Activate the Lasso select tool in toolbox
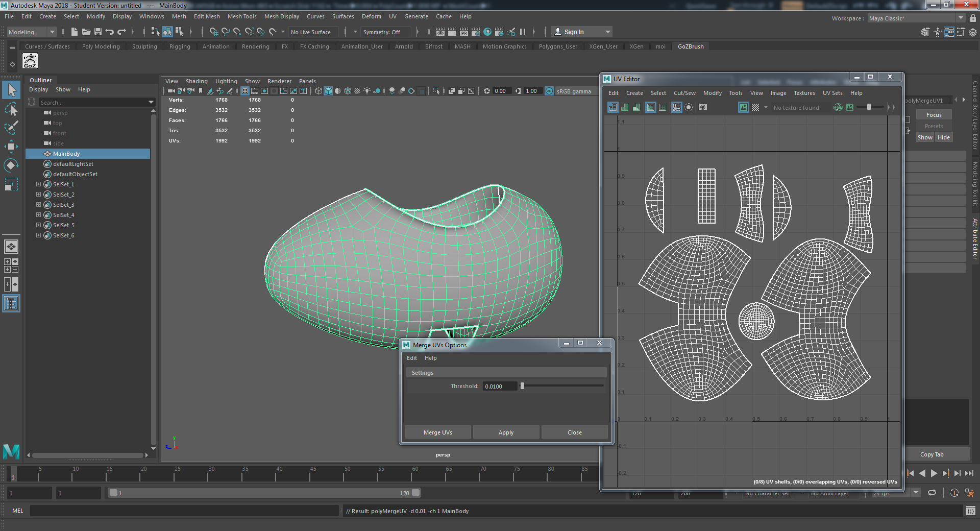 [11, 109]
